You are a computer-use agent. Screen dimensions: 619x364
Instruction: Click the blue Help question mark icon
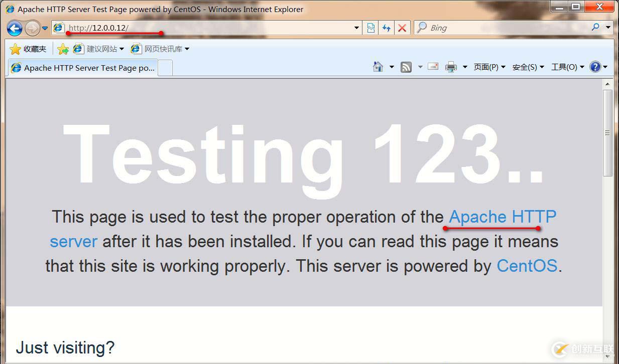pos(595,67)
